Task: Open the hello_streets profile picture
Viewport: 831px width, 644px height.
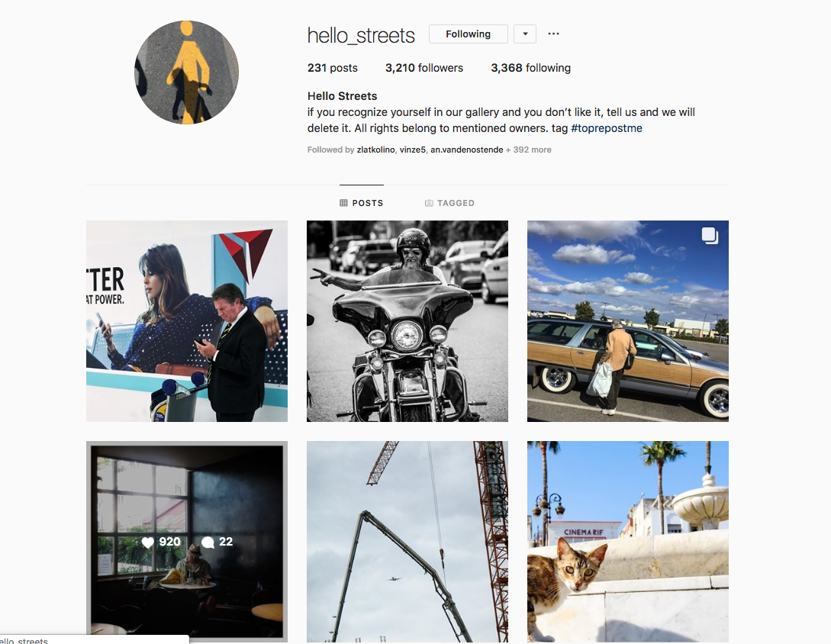Action: (x=186, y=72)
